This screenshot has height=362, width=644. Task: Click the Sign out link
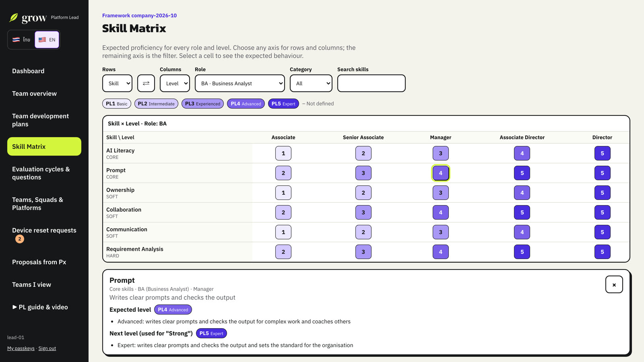coord(47,348)
